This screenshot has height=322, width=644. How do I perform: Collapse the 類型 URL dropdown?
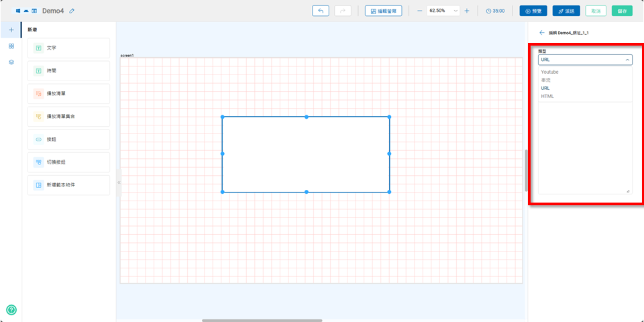click(x=627, y=60)
